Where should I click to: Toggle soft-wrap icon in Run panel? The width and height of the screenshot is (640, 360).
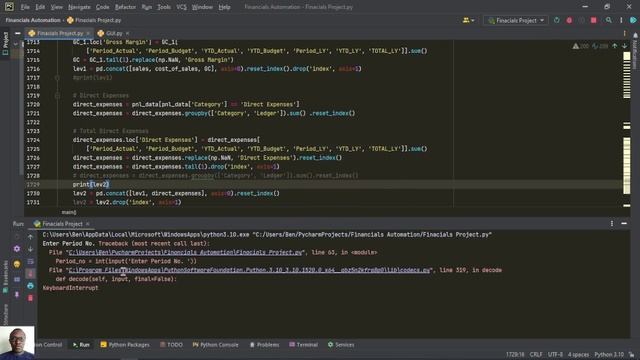click(x=30, y=261)
